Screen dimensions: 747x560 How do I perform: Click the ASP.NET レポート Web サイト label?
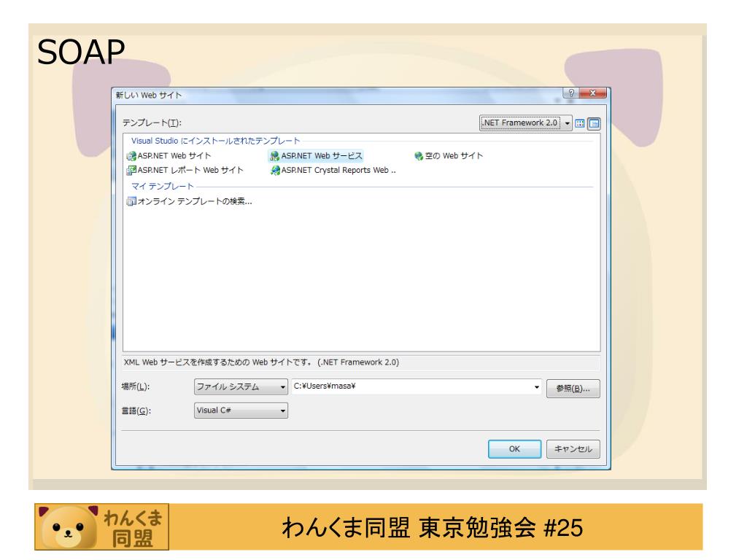190,170
